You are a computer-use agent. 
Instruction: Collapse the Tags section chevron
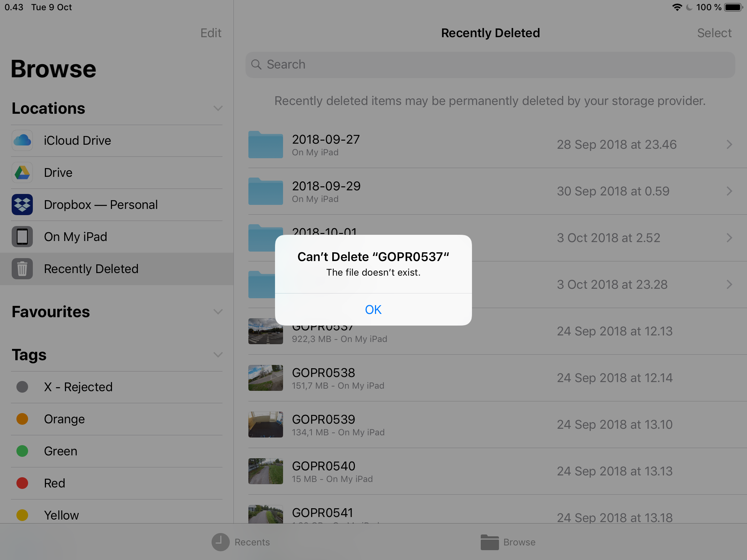coord(218,355)
